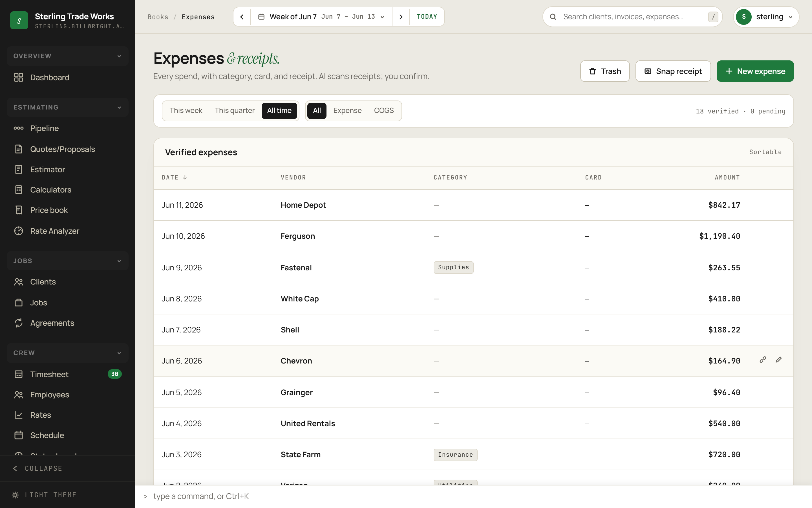
Task: Open the State Farm expense
Action: 473,455
